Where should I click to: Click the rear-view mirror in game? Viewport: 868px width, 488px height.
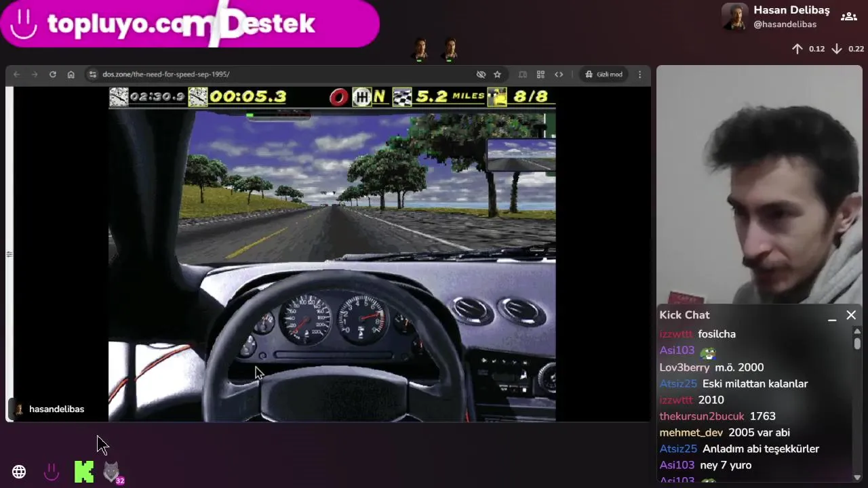[x=521, y=155]
